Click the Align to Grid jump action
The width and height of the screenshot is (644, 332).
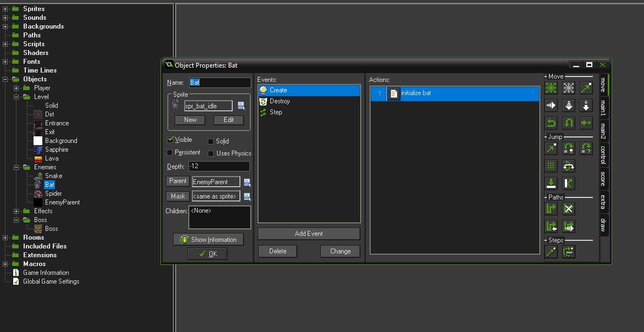[551, 165]
